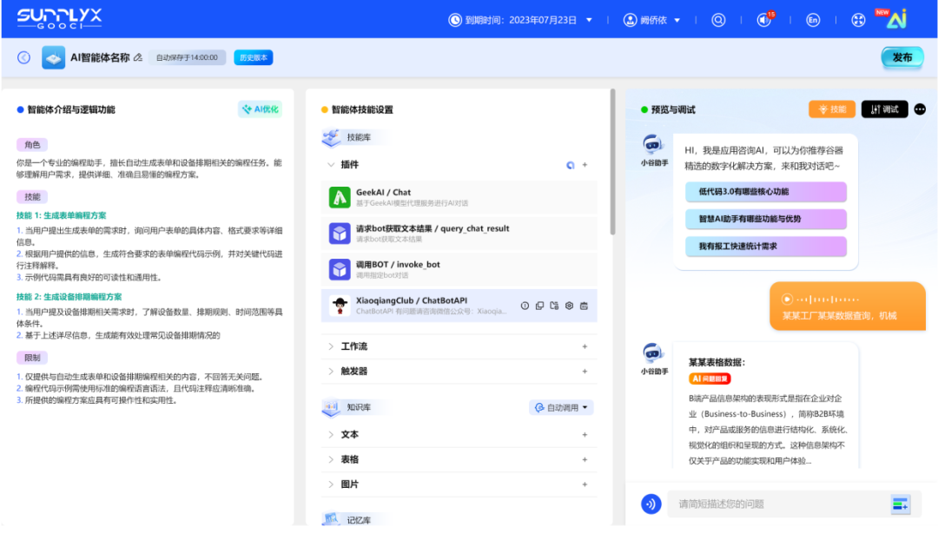Click the invoke_bot cube icon
Viewport: 938px width, 560px height.
pos(340,269)
